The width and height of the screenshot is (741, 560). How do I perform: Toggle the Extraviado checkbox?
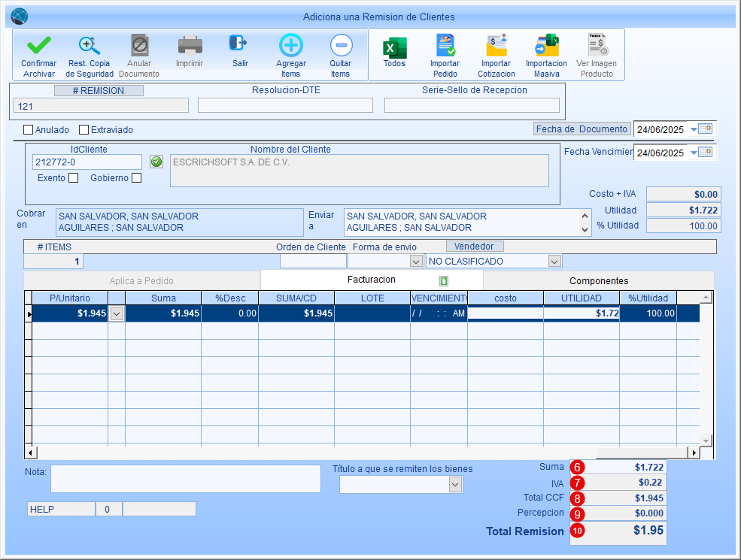(x=84, y=130)
